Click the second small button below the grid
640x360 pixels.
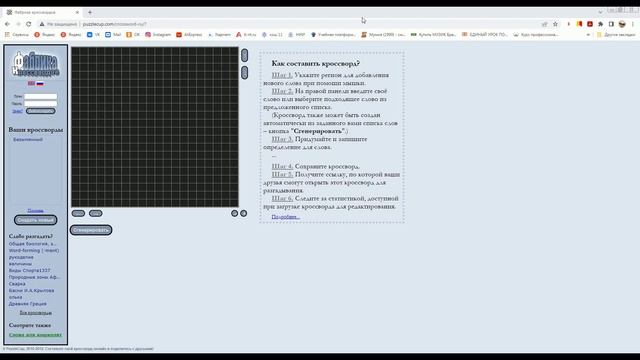pos(96,213)
